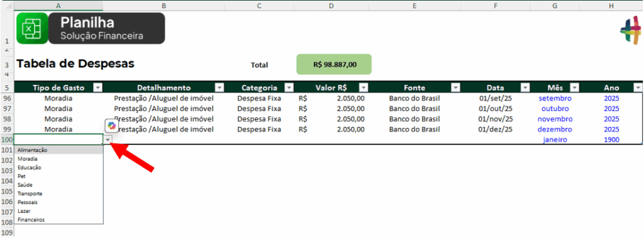Click the validation dropdown arrow in cell A100
This screenshot has height=238, width=644.
point(108,140)
